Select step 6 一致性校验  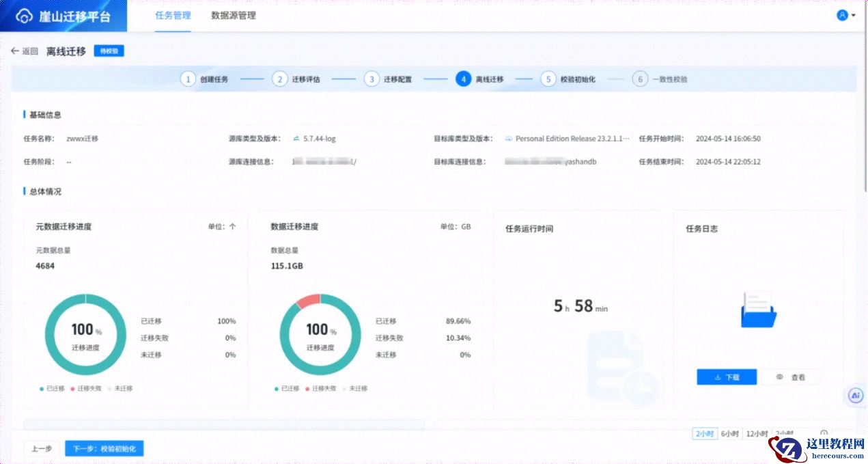[x=660, y=79]
